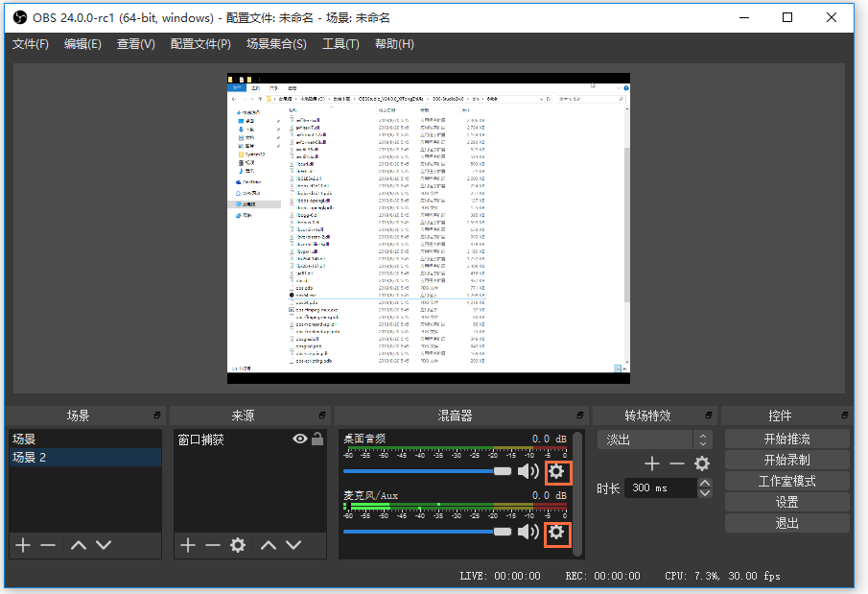Add a new scene with plus icon
The height and width of the screenshot is (594, 868).
pos(23,545)
